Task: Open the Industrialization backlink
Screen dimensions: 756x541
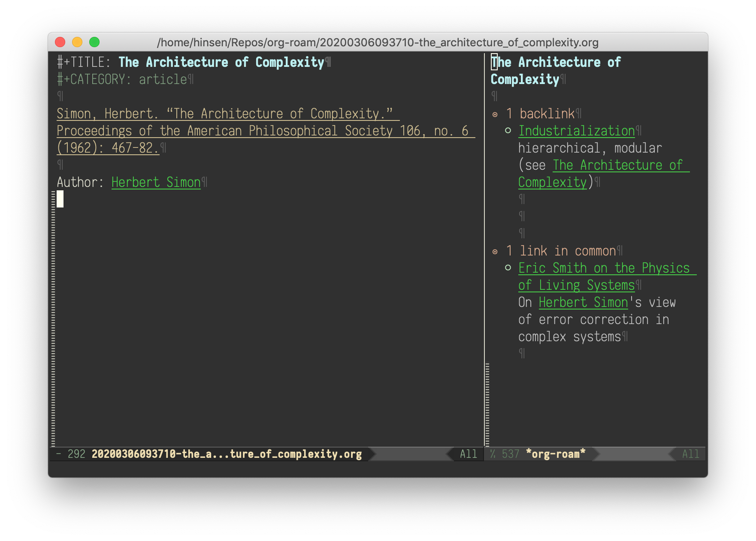Action: (577, 131)
